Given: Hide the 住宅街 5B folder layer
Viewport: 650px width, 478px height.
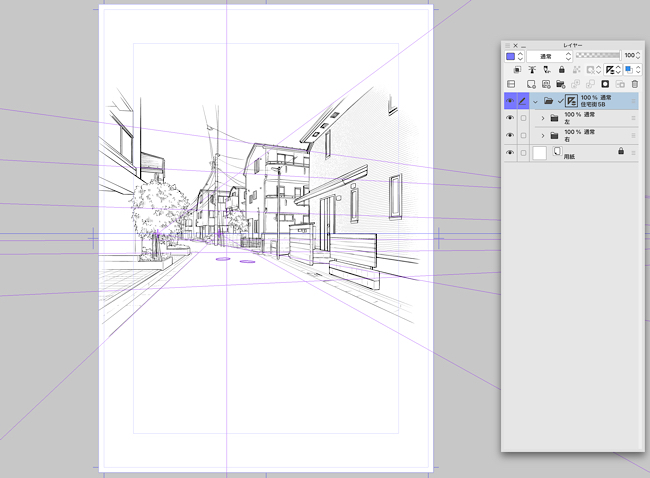Looking at the screenshot, I should [510, 101].
